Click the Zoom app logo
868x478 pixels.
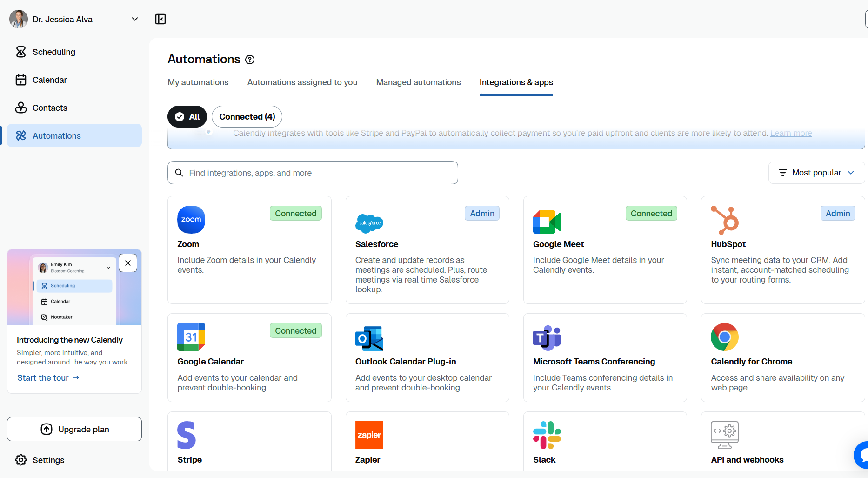tap(191, 220)
